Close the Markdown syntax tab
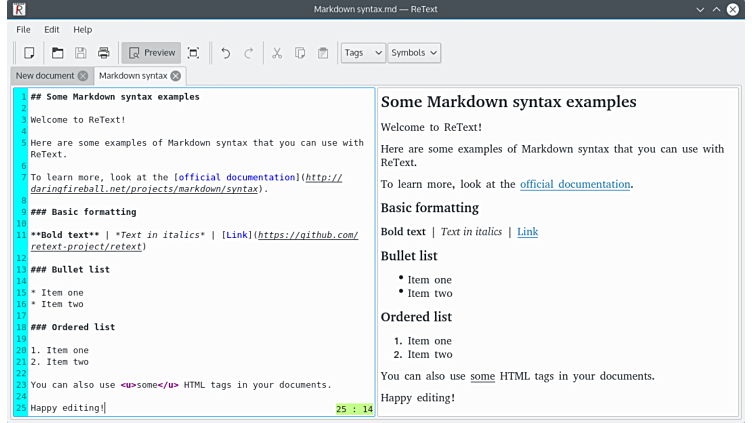752x423 pixels. point(176,76)
